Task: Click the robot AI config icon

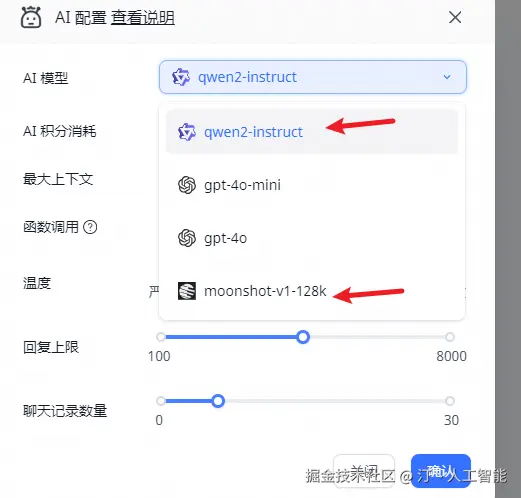Action: point(31,17)
